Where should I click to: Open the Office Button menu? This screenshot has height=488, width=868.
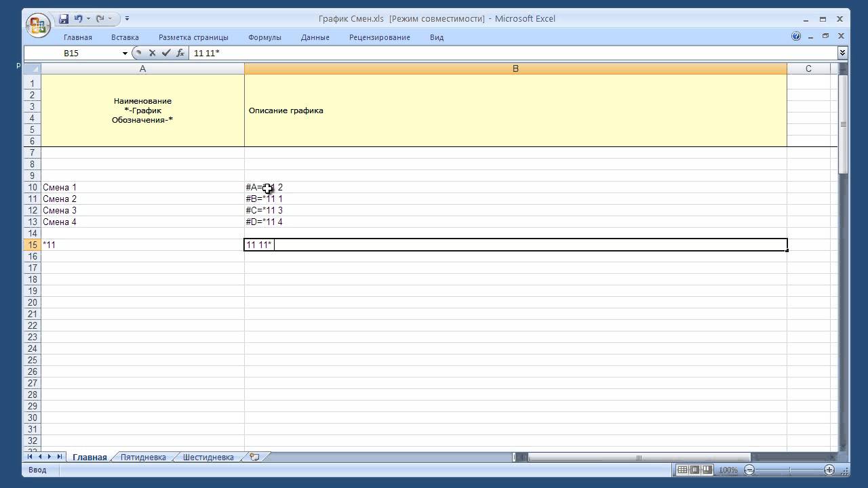tap(38, 26)
